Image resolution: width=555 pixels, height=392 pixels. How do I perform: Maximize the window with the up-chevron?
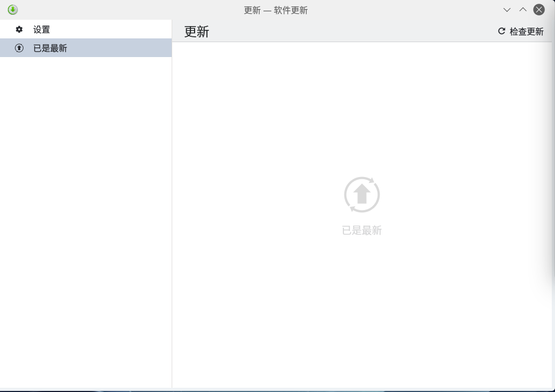coord(523,10)
